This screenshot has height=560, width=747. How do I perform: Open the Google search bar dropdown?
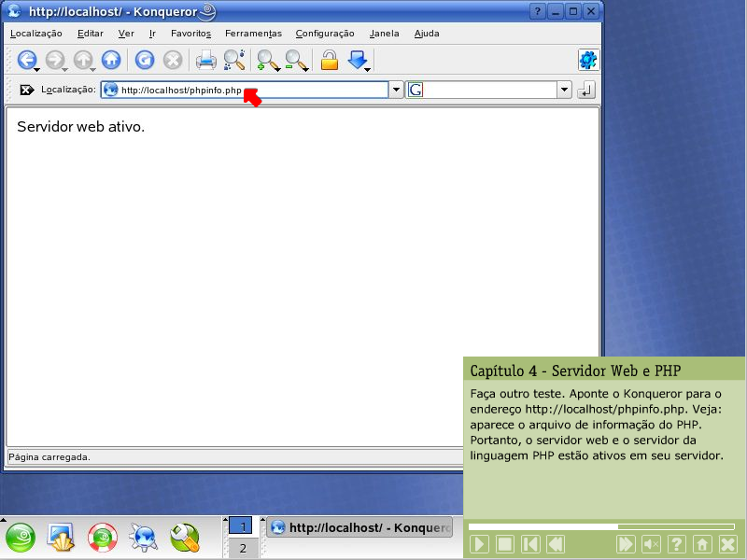564,91
